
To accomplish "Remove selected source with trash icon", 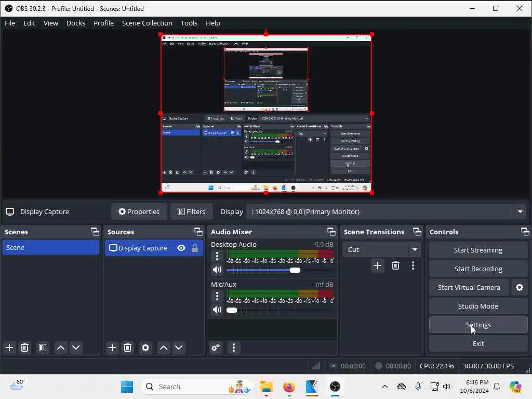I will coord(128,348).
